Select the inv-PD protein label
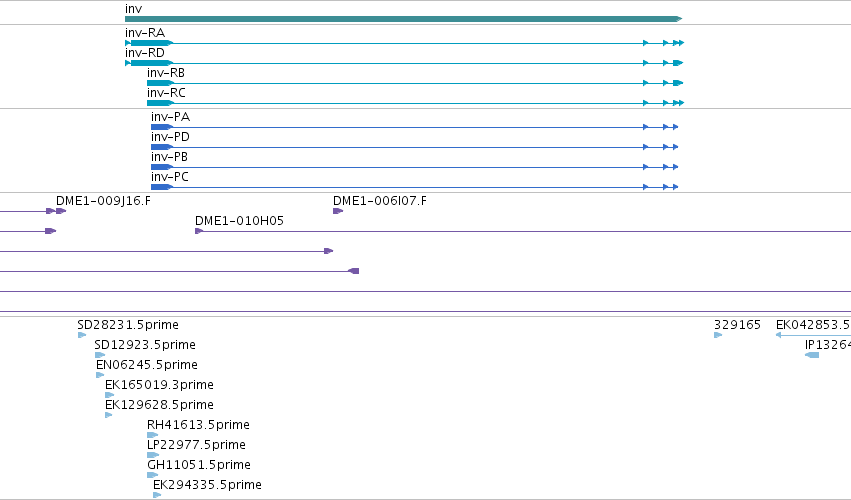Image resolution: width=851 pixels, height=500 pixels. click(170, 137)
